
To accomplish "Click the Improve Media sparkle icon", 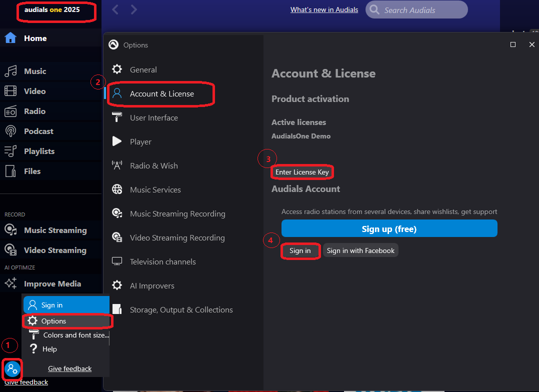I will coord(10,283).
